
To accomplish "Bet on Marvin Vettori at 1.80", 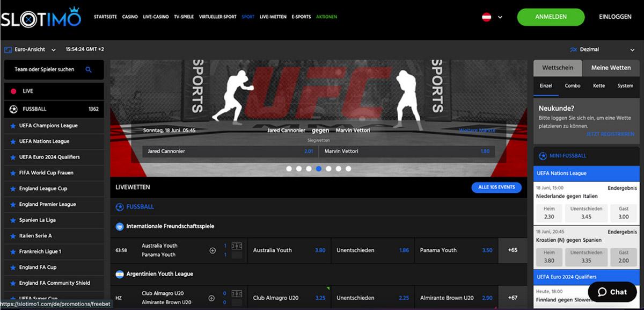I will pos(407,152).
